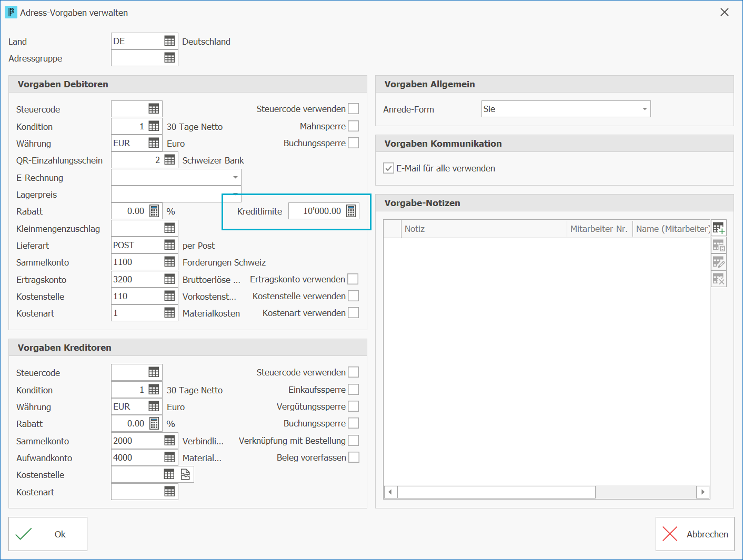This screenshot has width=743, height=560.
Task: Tick Kostenstelle verwenden checkbox
Action: [354, 296]
